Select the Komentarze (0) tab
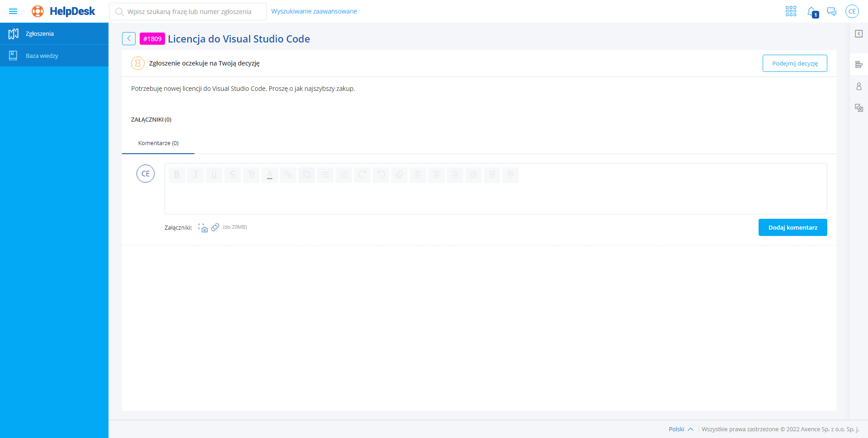 158,143
